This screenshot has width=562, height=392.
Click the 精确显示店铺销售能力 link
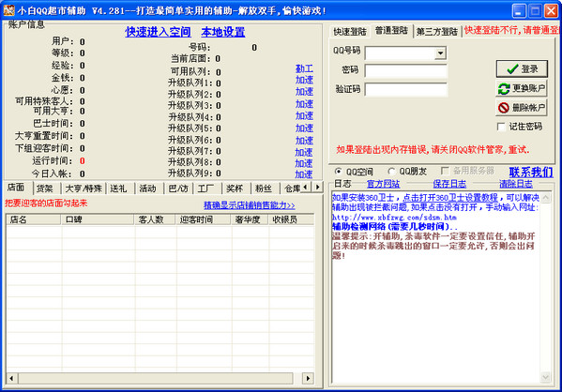(250, 205)
